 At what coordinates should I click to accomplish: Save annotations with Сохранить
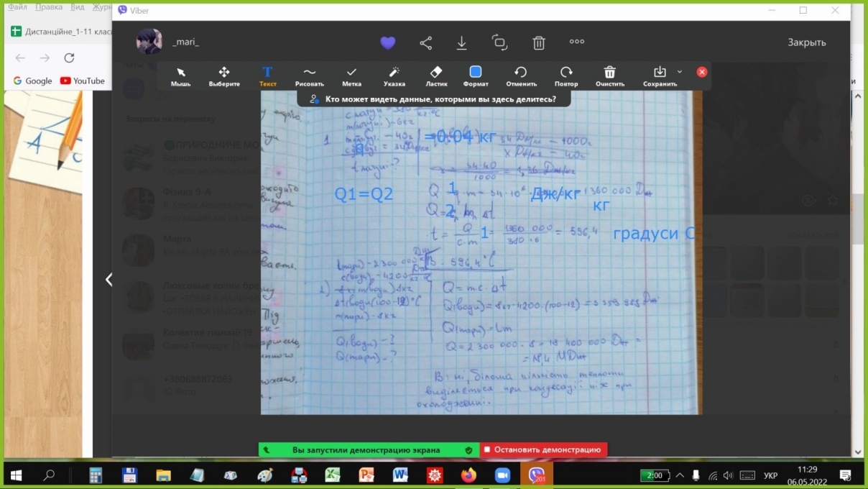click(660, 76)
